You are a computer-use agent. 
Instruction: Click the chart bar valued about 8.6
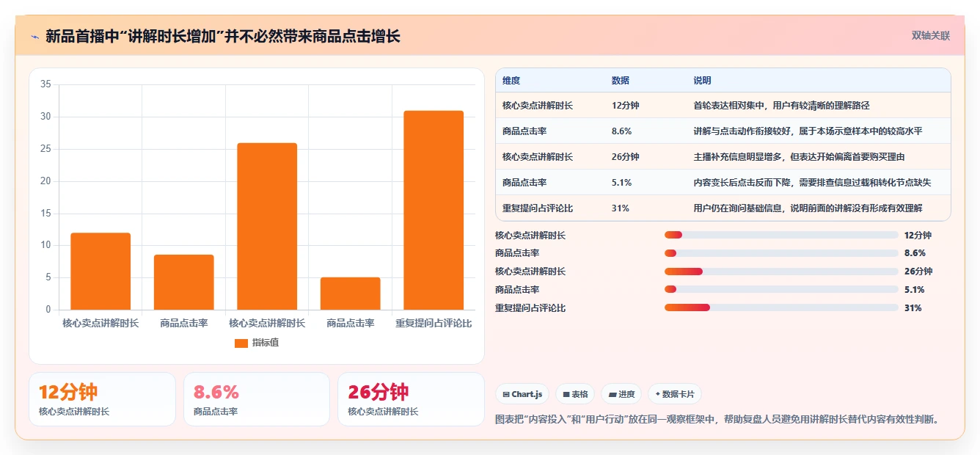pyautogui.click(x=183, y=282)
